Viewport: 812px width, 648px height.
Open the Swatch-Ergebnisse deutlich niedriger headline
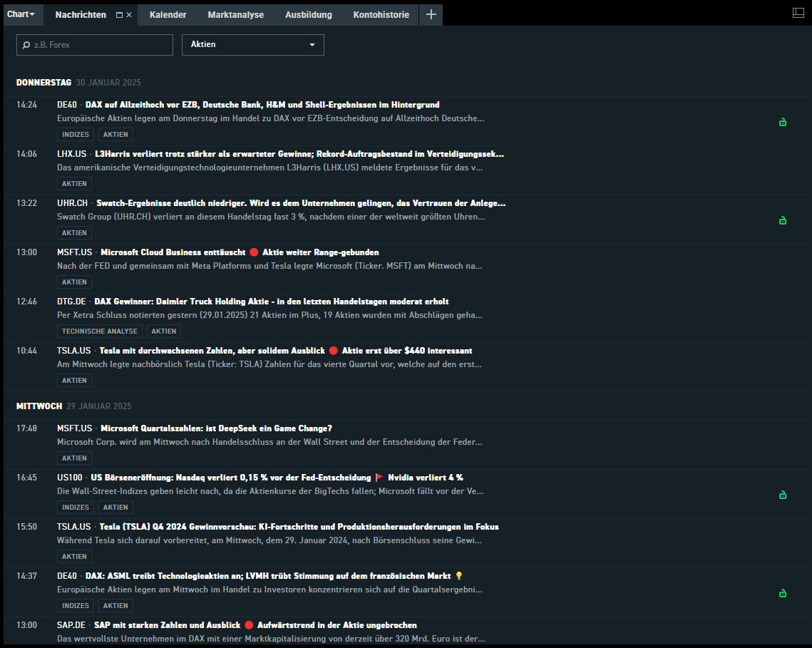pyautogui.click(x=301, y=203)
